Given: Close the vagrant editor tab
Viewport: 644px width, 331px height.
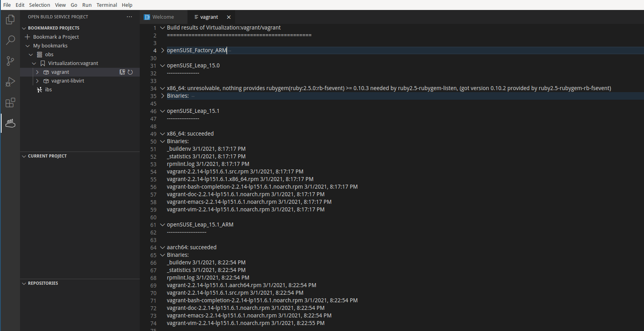Looking at the screenshot, I should point(229,17).
